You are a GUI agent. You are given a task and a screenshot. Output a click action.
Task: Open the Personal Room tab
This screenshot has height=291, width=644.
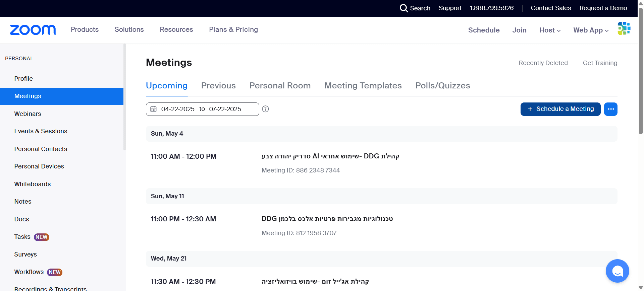point(280,86)
